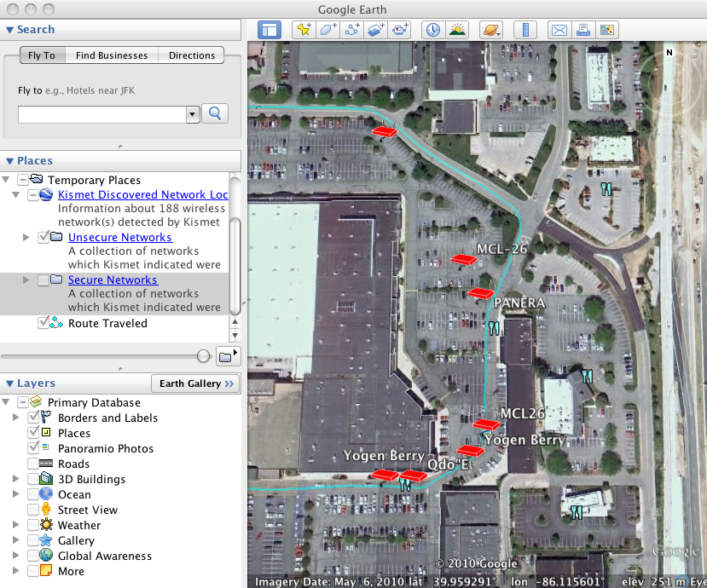Screen dimensions: 707x588
Task: Click the Places panel scrollbar
Action: [x=235, y=266]
